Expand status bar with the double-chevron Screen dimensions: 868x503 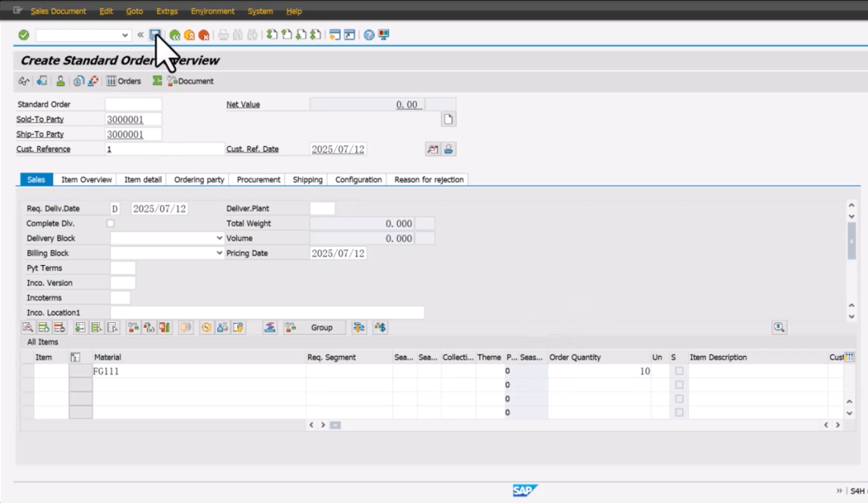(x=839, y=491)
